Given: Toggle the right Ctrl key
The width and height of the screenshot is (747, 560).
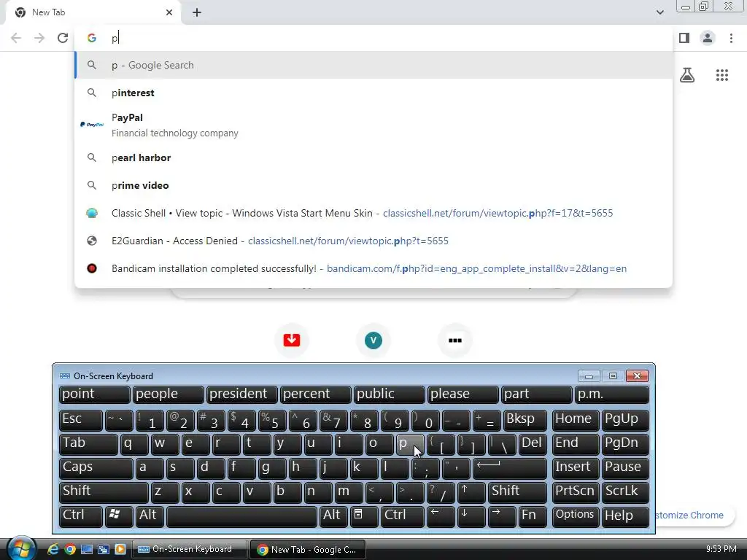Looking at the screenshot, I should (402, 517).
